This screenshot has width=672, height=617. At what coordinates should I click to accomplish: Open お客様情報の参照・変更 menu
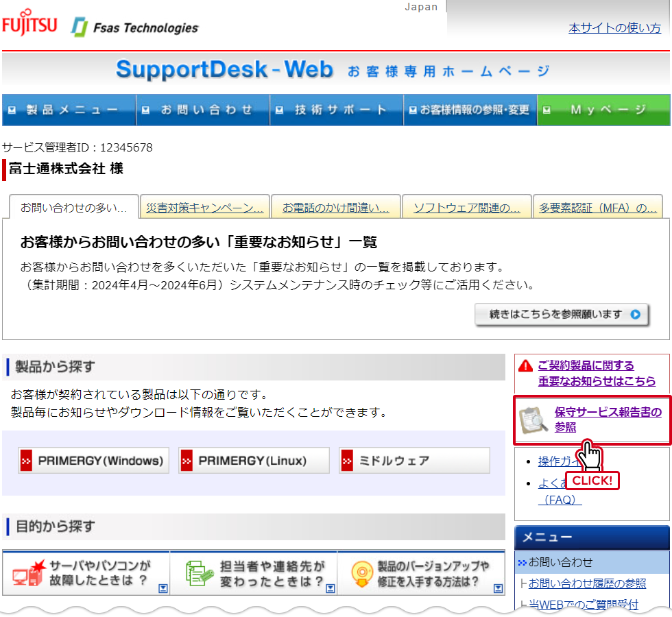pos(470,110)
